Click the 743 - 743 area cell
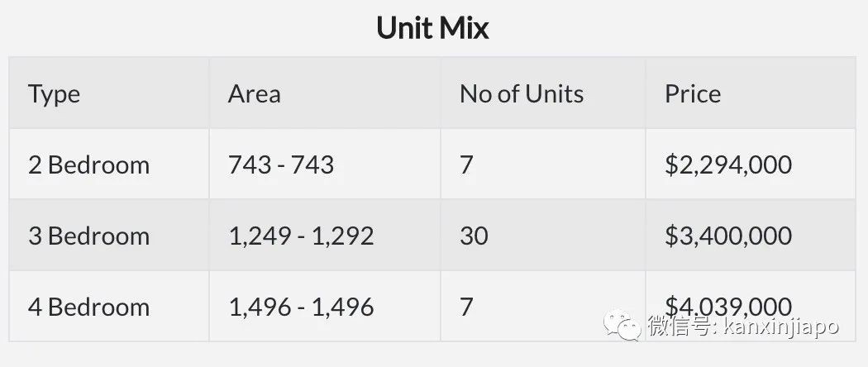This screenshot has width=868, height=367. pos(281,164)
